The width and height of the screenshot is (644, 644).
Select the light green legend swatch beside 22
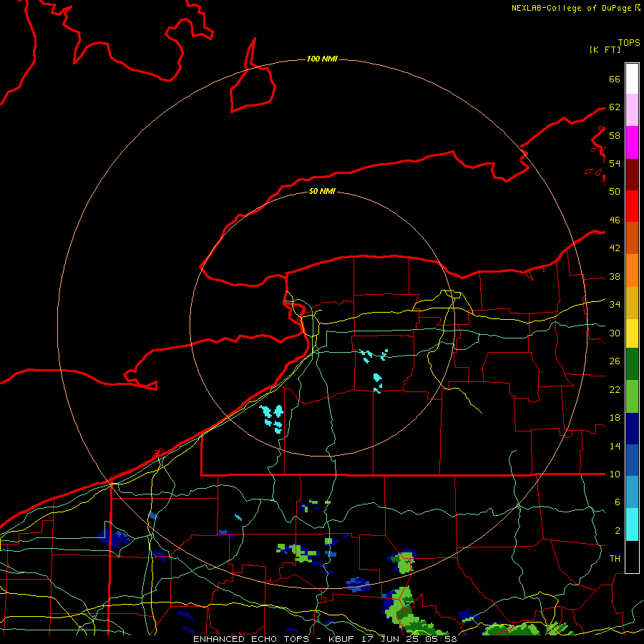pyautogui.click(x=632, y=396)
